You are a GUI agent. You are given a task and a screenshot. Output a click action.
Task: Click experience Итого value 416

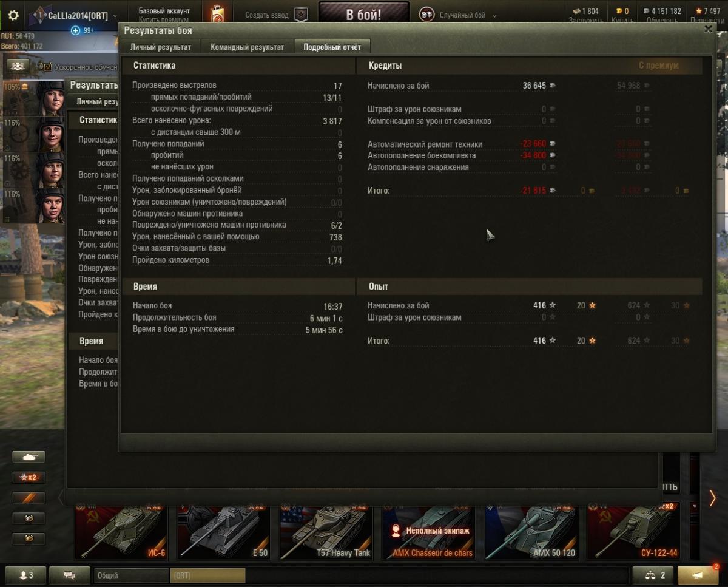[540, 341]
